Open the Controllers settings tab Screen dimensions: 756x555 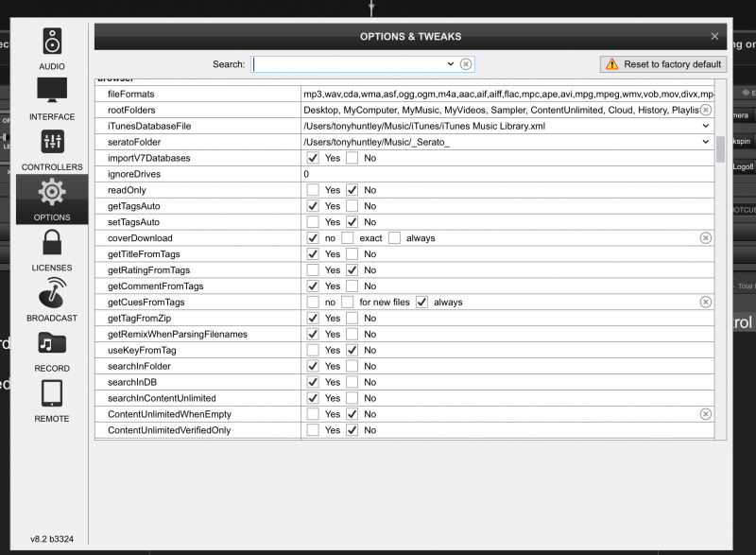pyautogui.click(x=52, y=150)
